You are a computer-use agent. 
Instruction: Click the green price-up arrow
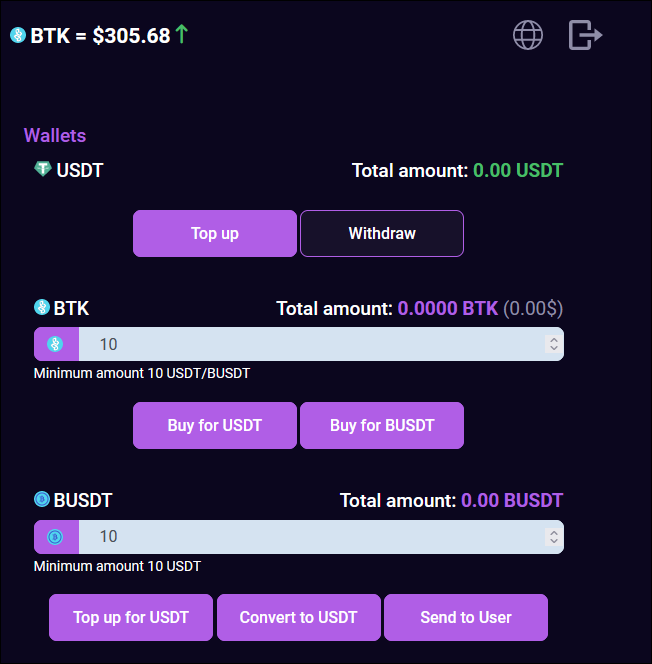[x=181, y=35]
